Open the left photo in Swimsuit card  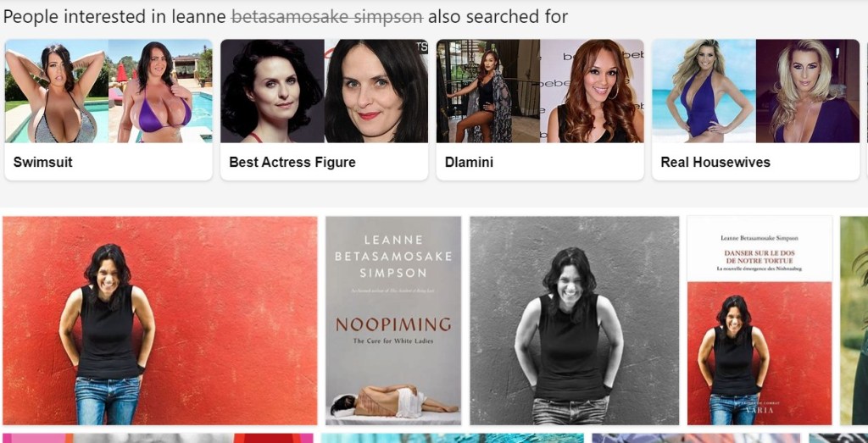coord(57,91)
